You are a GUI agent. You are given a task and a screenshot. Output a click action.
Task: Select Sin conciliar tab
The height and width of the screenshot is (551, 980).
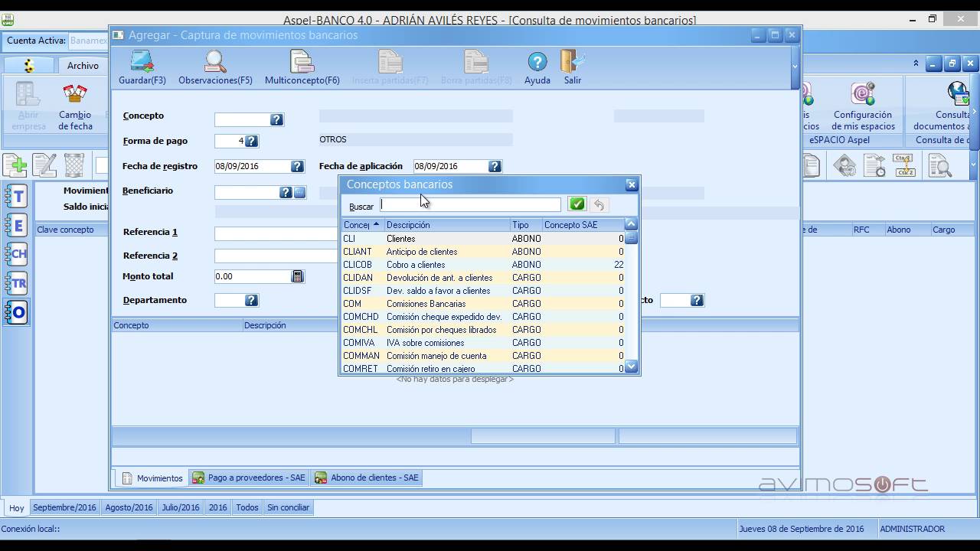pos(289,507)
